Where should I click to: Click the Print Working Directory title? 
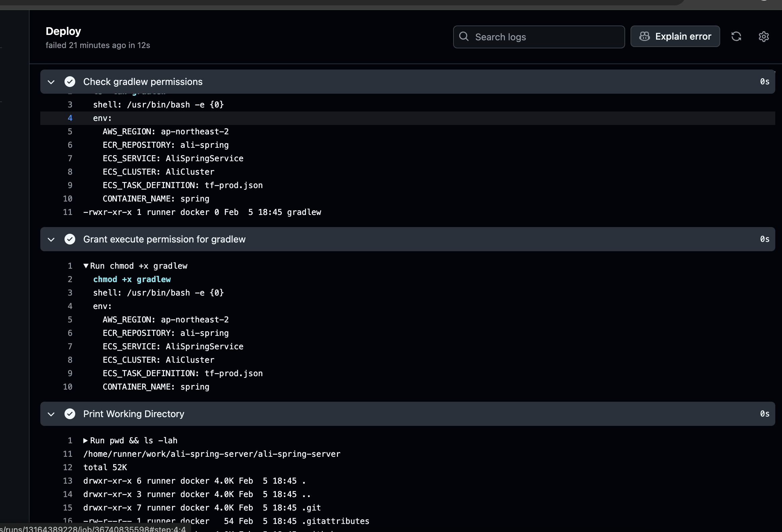134,413
